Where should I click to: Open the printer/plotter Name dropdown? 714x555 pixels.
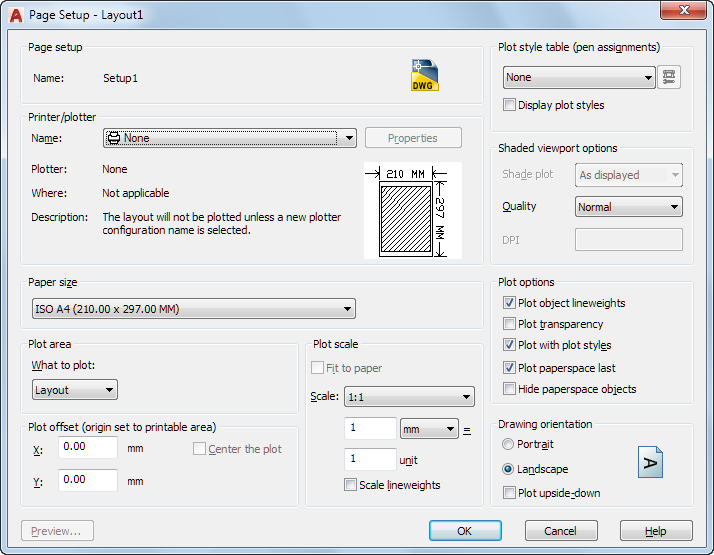tap(229, 138)
